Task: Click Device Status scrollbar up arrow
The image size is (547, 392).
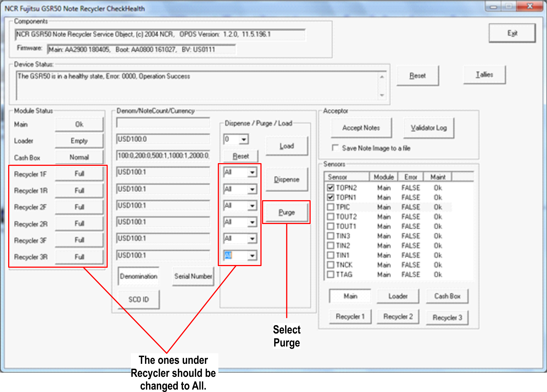Action: click(x=382, y=77)
